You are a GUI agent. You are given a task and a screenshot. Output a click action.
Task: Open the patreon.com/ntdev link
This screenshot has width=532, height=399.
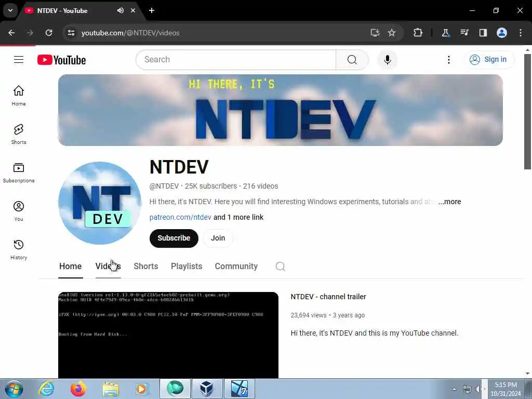[x=180, y=217]
